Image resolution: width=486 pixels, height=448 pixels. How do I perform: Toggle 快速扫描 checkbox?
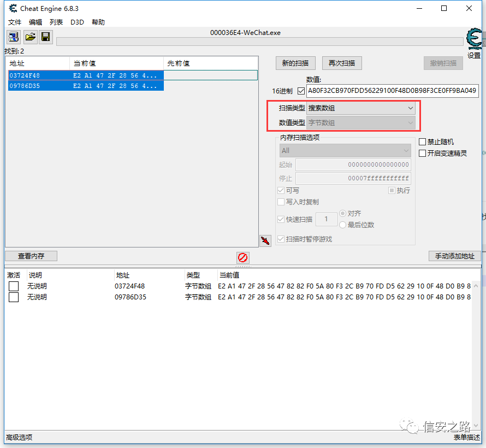(281, 219)
